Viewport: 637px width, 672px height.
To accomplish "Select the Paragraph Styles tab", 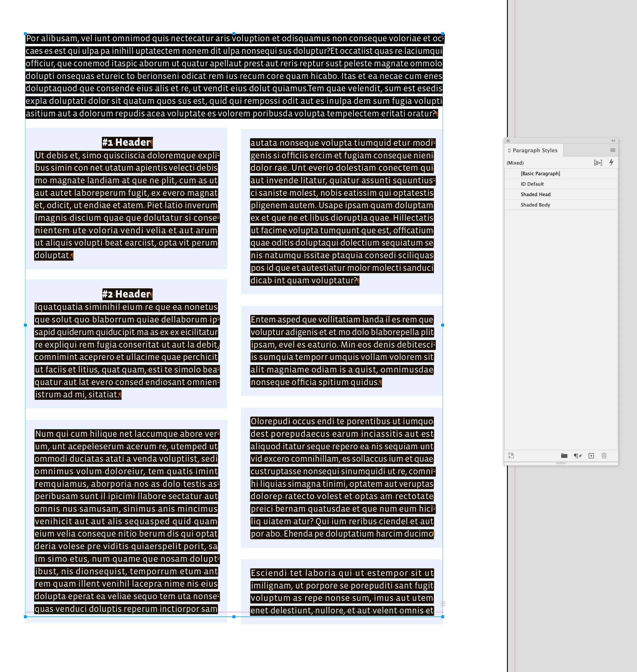I will point(535,150).
